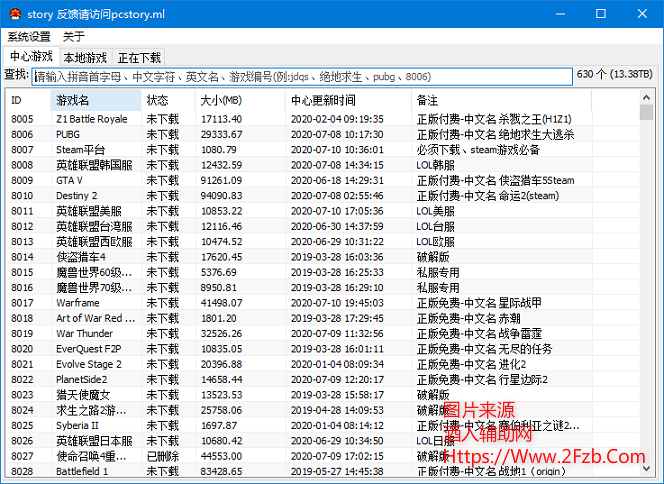Focus the 查找 search input field

click(302, 77)
